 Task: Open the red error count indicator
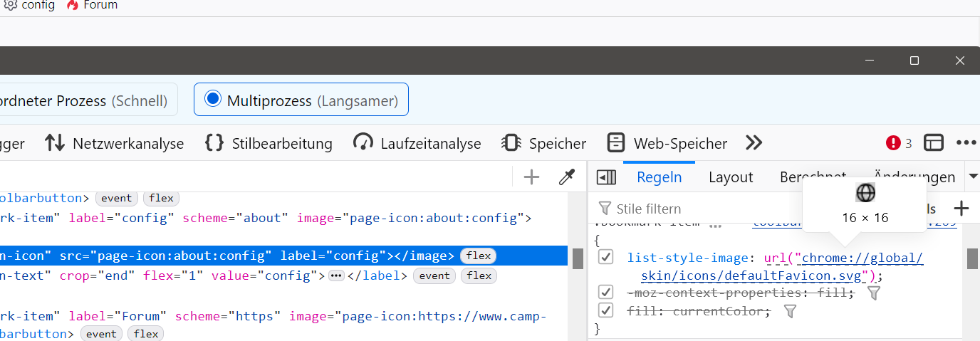899,143
